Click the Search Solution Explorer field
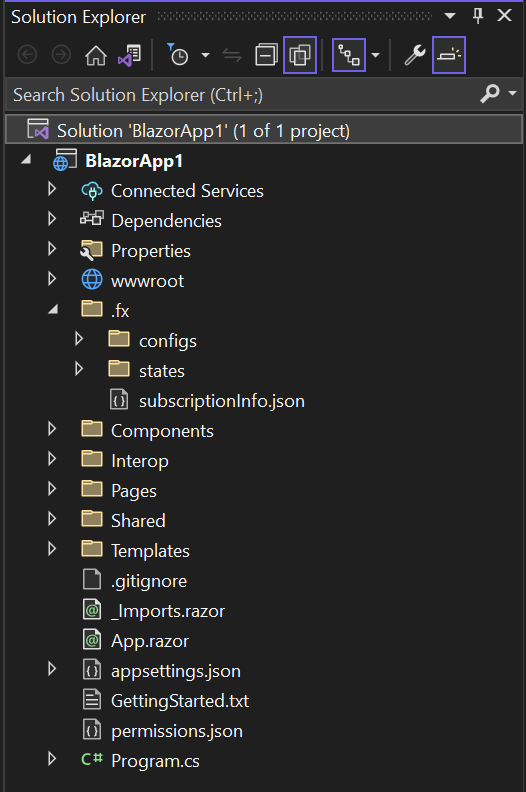The image size is (526, 792). 243,94
